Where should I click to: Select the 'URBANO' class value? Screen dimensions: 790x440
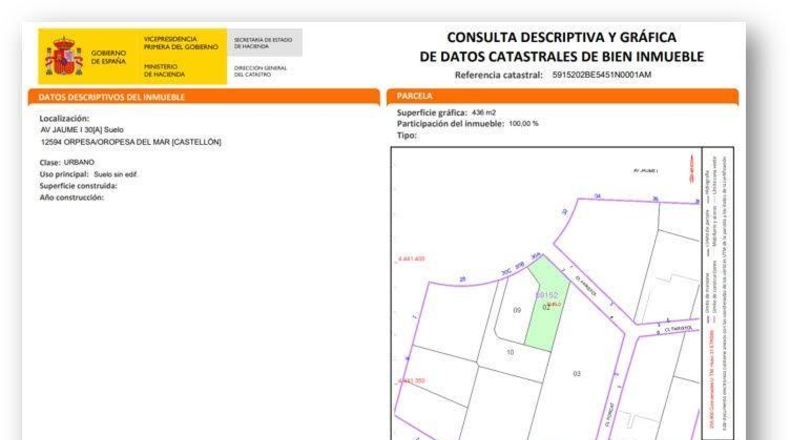pyautogui.click(x=79, y=162)
